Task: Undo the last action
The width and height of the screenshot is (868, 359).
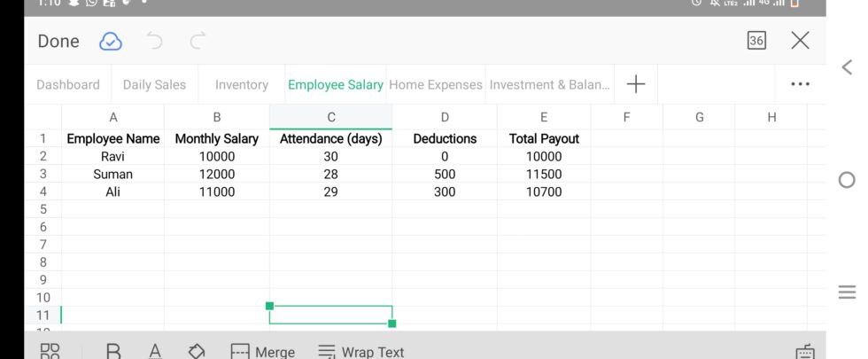Action: tap(155, 41)
